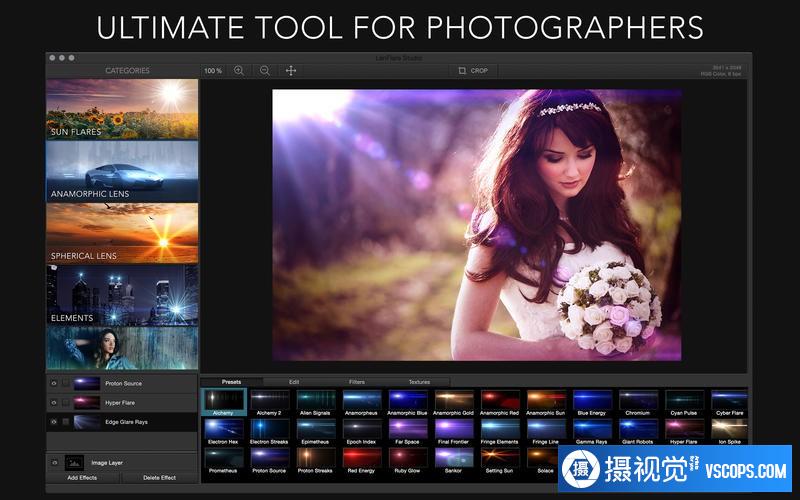The height and width of the screenshot is (500, 800).
Task: Tick the checkbox on Hyper Flare layer
Action: (x=66, y=403)
